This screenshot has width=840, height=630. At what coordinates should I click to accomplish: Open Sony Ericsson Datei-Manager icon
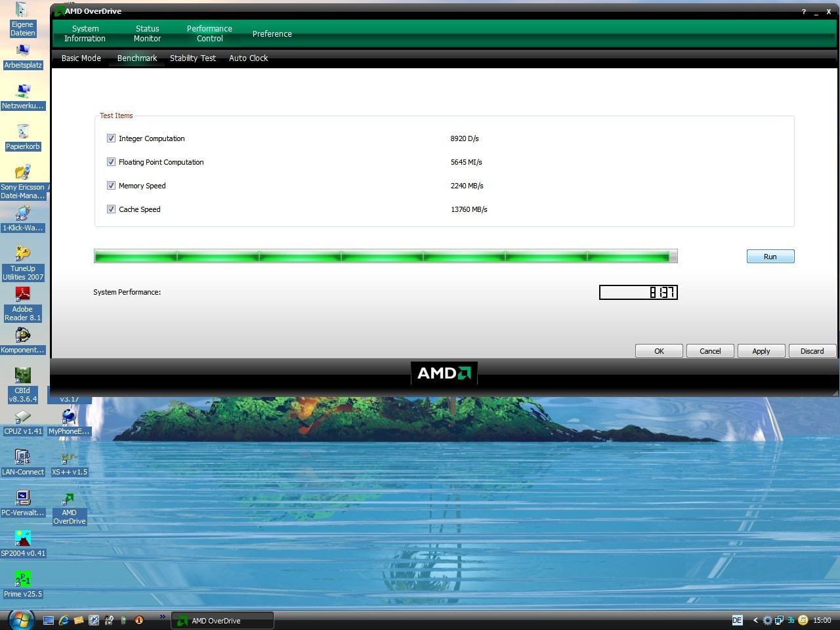[x=23, y=182]
